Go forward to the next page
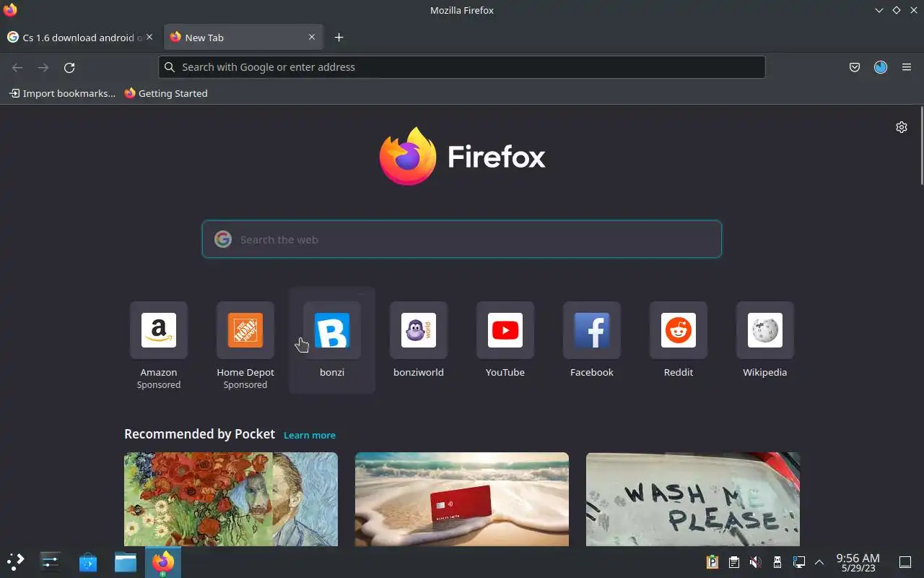 pos(43,67)
